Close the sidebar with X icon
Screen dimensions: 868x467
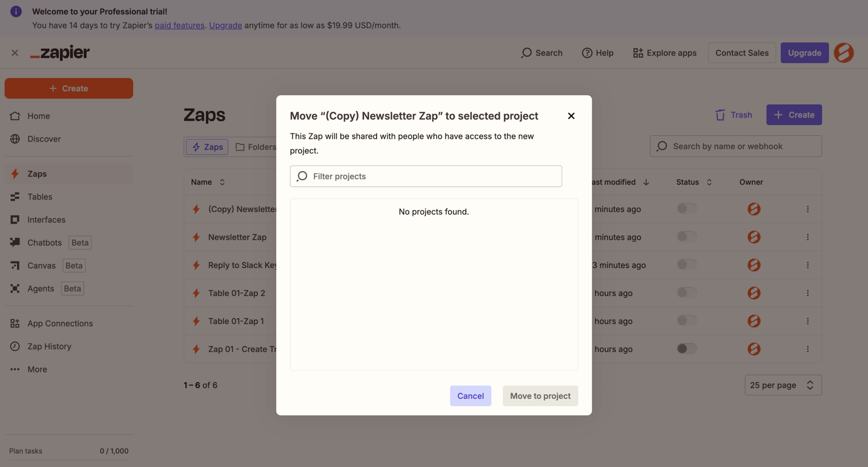coord(15,53)
